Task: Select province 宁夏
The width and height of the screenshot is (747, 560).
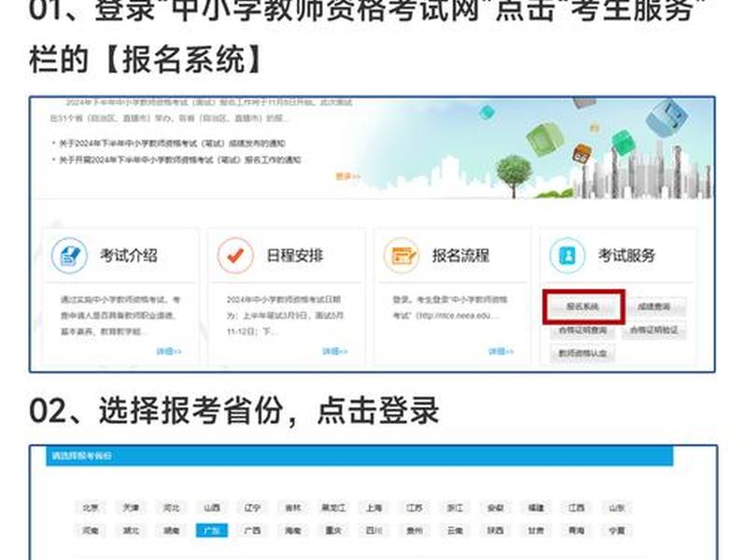Action: point(617,530)
